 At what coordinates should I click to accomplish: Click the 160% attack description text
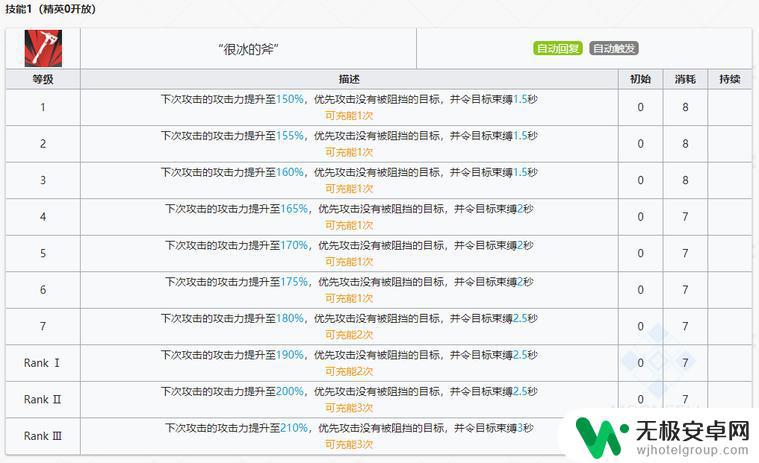tap(349, 172)
